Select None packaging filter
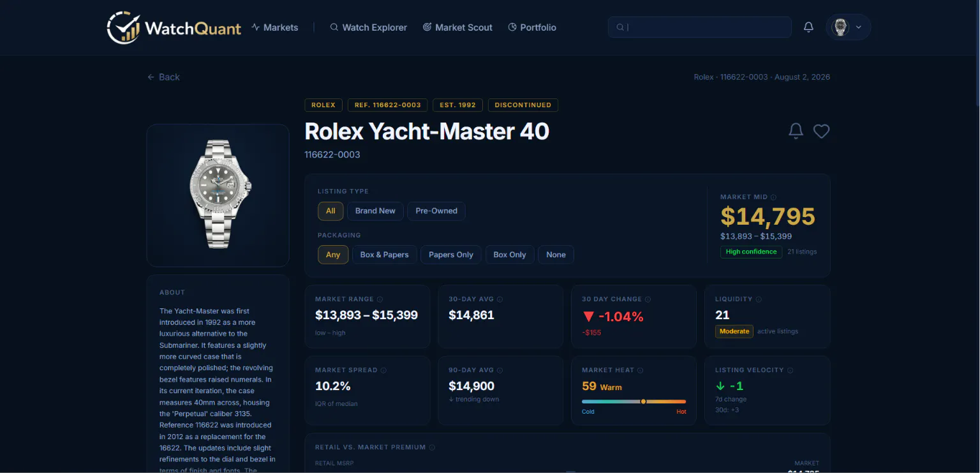Image resolution: width=980 pixels, height=473 pixels. [x=556, y=255]
